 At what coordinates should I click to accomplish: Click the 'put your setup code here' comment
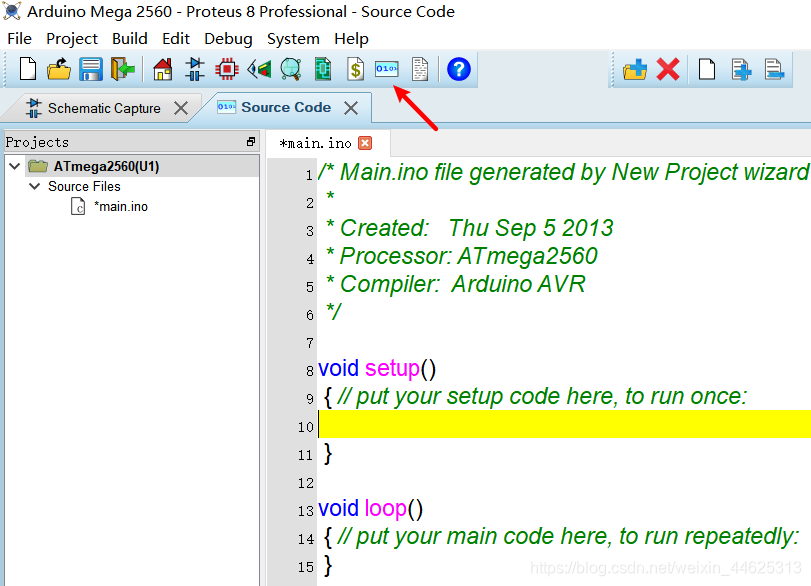[x=543, y=397]
